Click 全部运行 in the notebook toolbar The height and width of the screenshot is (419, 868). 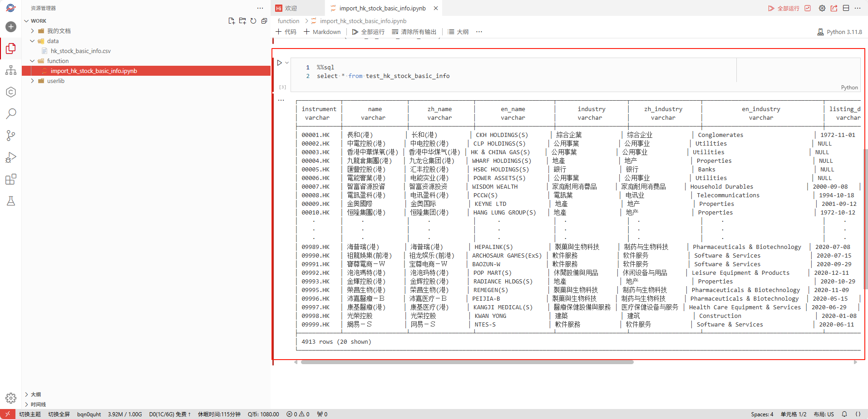pos(368,32)
